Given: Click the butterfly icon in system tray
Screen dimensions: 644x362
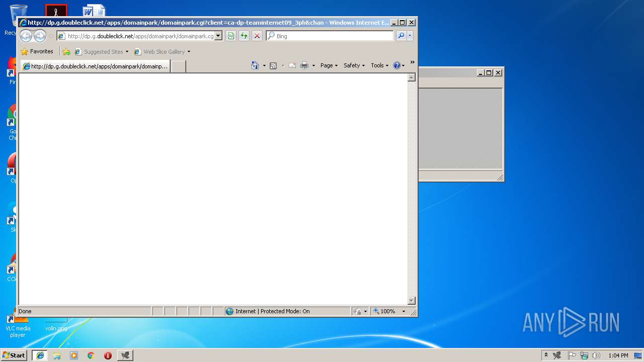Looking at the screenshot, I should click(x=557, y=355).
